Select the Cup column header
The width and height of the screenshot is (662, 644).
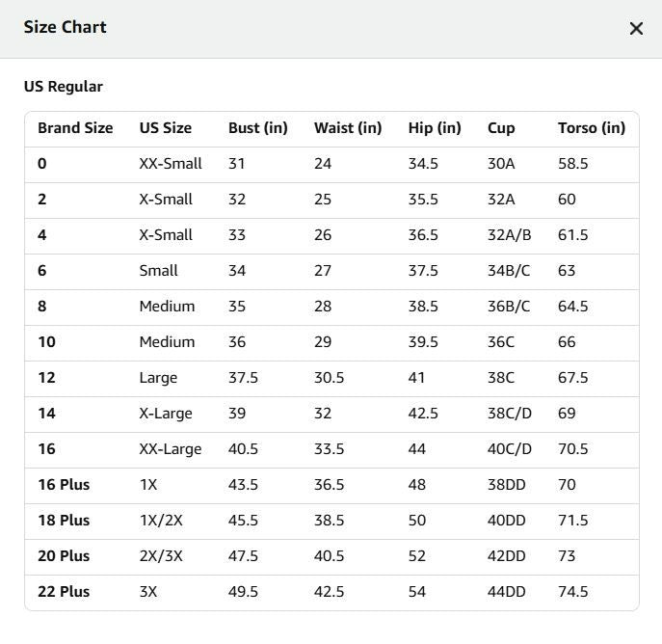coord(501,128)
